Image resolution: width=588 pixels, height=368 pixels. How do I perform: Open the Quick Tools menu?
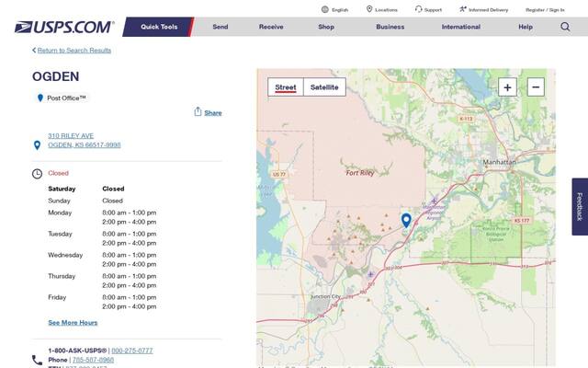pyautogui.click(x=159, y=27)
